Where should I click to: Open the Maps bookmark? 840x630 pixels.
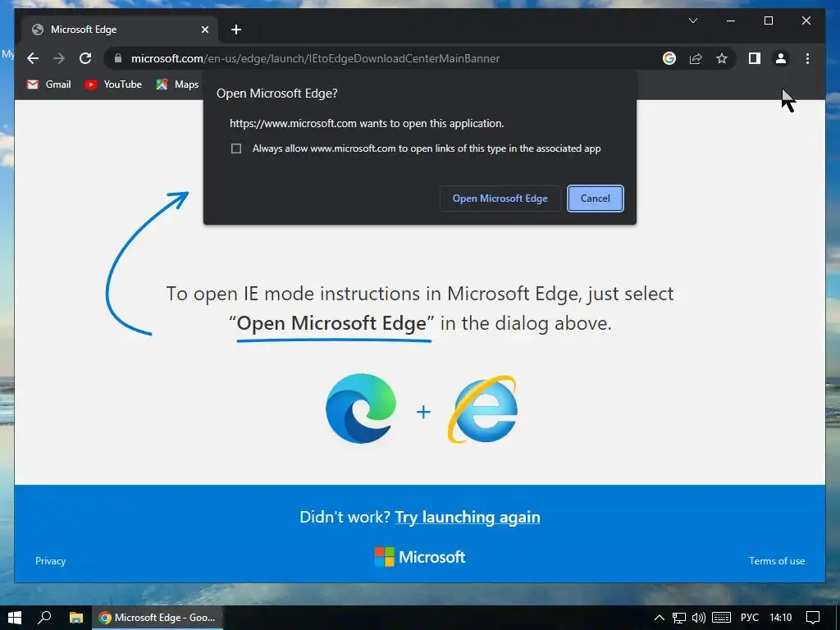click(x=177, y=84)
